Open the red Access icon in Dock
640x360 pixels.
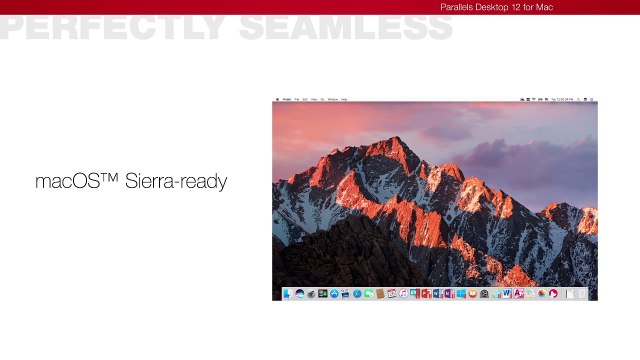519,293
